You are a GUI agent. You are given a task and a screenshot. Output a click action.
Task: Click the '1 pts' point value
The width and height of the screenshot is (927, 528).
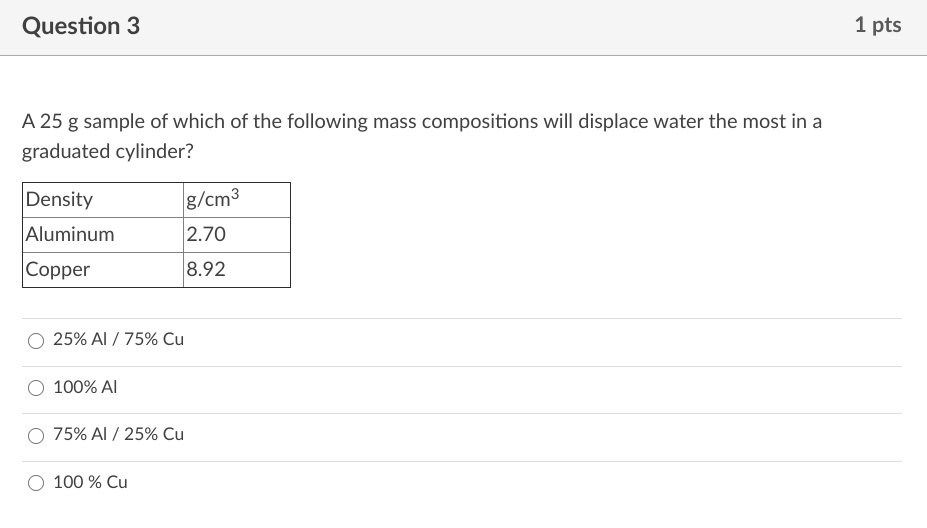coord(877,26)
